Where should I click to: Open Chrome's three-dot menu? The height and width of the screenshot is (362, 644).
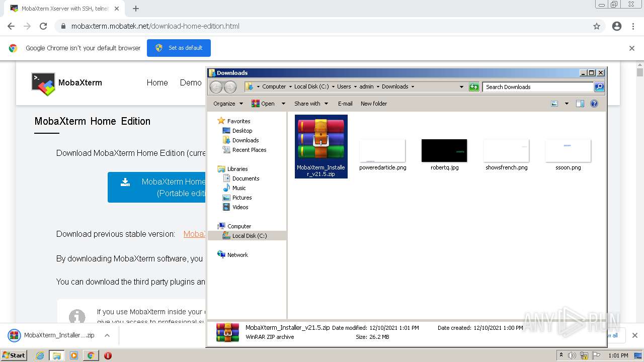(x=633, y=26)
